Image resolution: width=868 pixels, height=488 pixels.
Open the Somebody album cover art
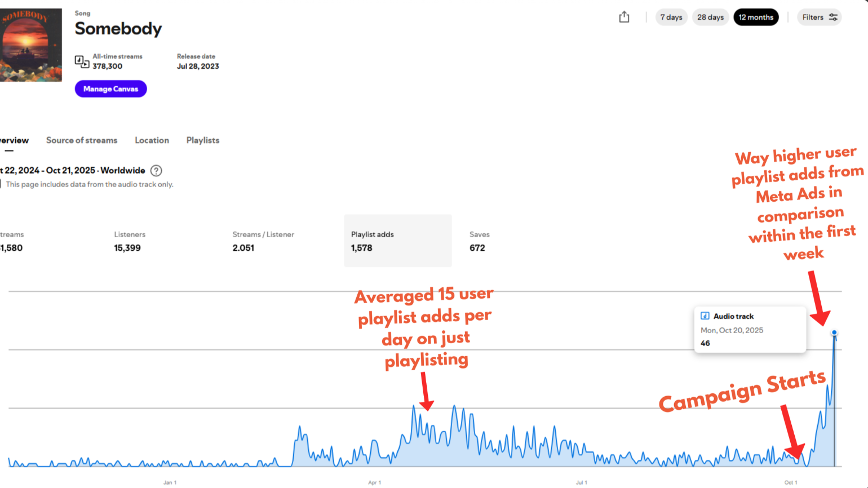pyautogui.click(x=30, y=45)
